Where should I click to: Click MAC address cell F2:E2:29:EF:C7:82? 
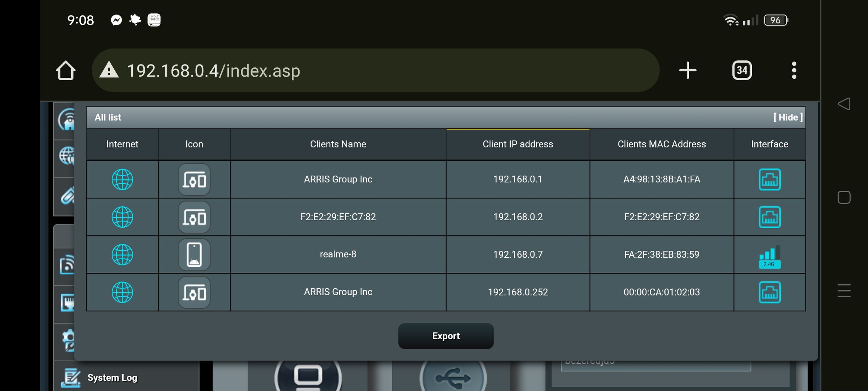661,217
